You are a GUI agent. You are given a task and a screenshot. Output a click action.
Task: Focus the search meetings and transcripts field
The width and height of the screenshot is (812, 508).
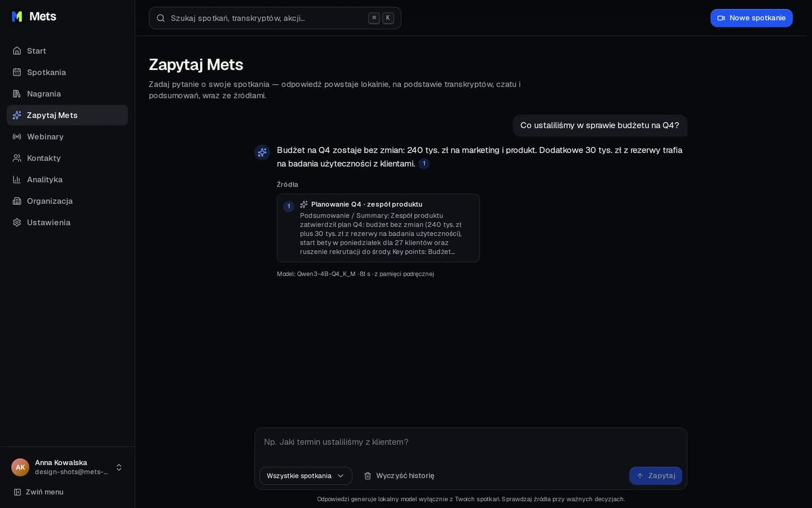[275, 18]
